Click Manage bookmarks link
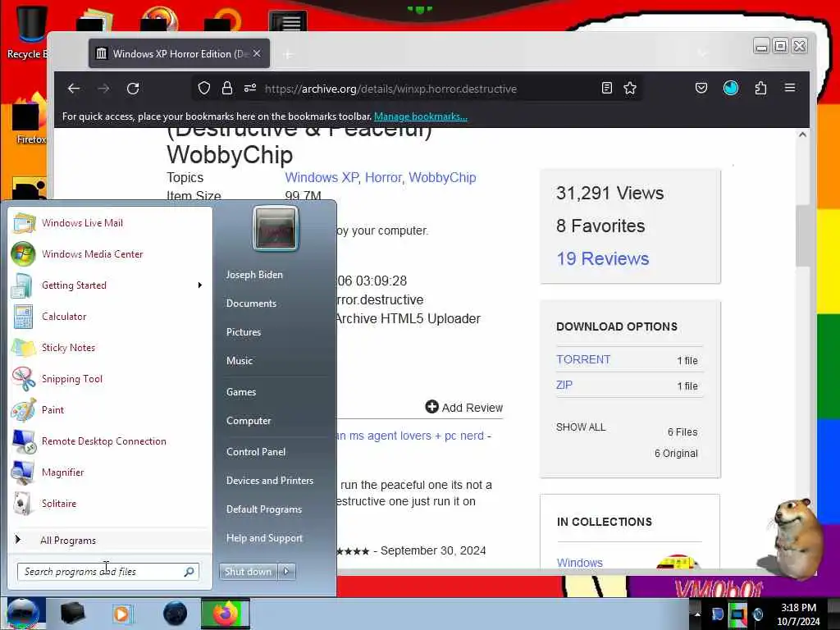Screen dimensions: 840x630 click(421, 116)
